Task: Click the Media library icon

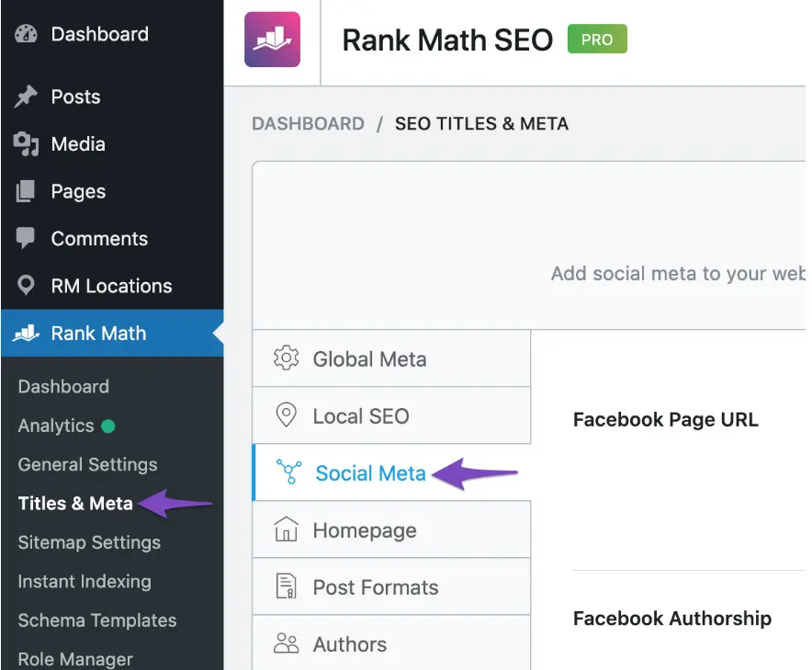Action: (x=26, y=144)
